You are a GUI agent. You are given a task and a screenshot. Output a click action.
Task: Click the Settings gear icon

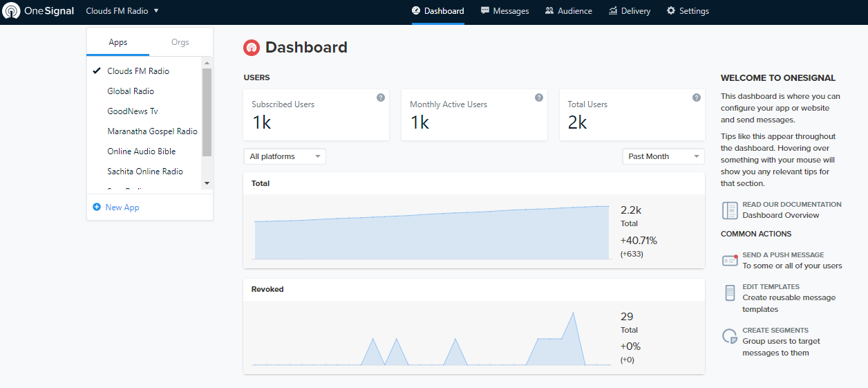[671, 11]
